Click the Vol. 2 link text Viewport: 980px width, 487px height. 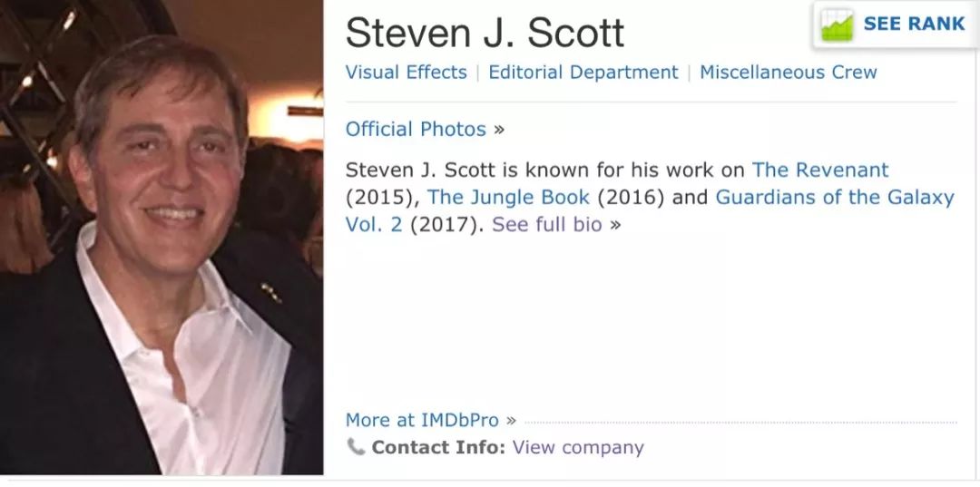pyautogui.click(x=374, y=225)
